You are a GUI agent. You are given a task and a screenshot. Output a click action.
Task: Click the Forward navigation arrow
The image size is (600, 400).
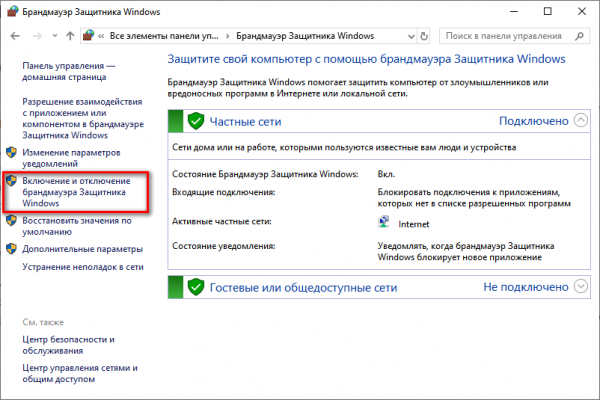tap(37, 36)
